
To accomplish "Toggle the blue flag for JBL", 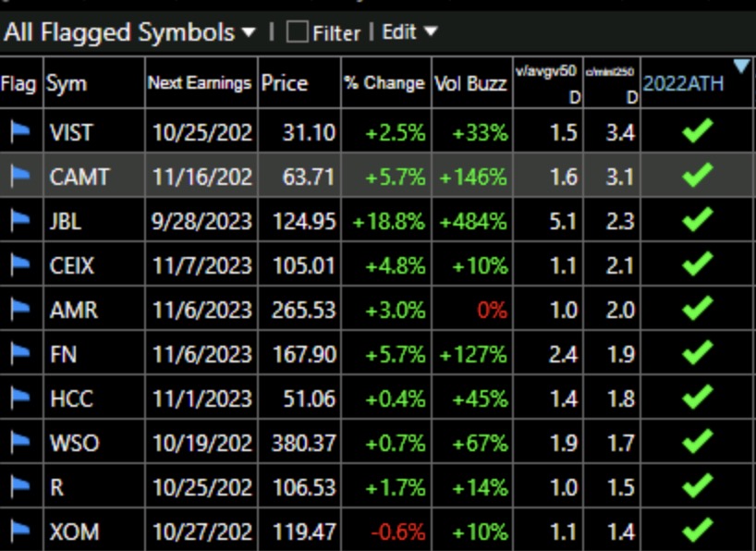I will [x=20, y=221].
